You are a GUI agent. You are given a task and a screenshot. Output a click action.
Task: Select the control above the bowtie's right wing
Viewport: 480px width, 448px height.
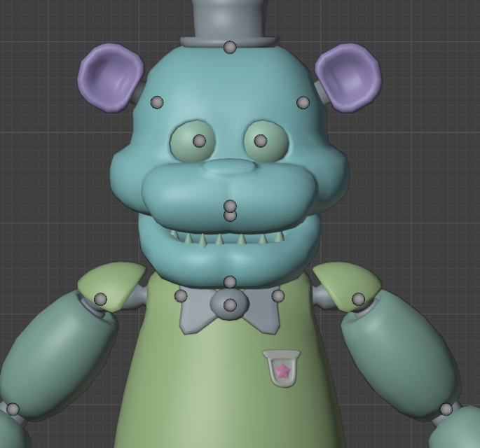coord(278,295)
